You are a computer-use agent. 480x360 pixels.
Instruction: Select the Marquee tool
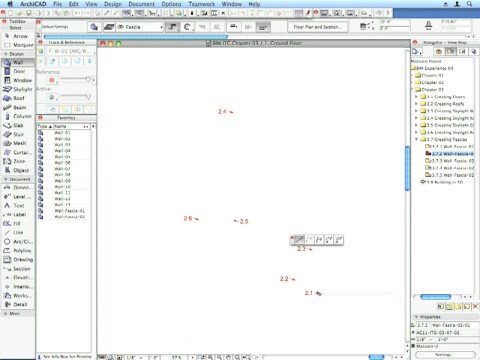click(x=17, y=45)
